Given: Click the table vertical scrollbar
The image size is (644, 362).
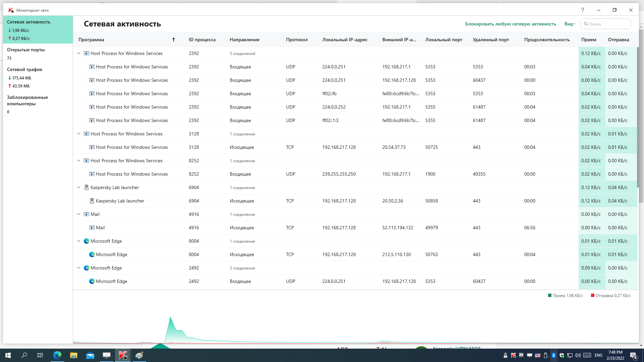Looking at the screenshot, I should (638, 117).
